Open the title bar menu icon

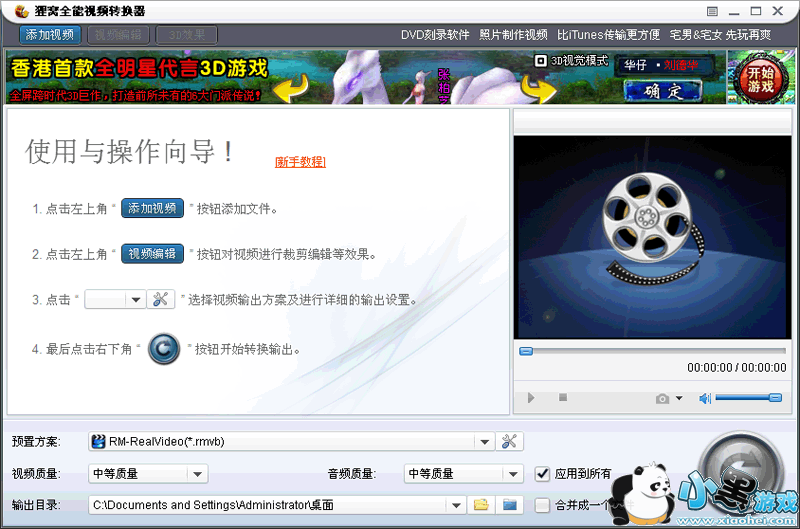[712, 11]
